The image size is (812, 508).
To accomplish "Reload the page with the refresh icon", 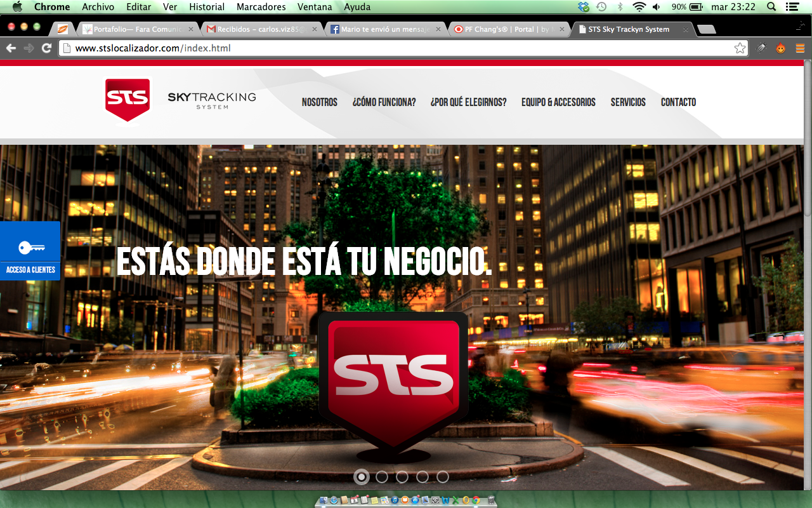I will (46, 48).
